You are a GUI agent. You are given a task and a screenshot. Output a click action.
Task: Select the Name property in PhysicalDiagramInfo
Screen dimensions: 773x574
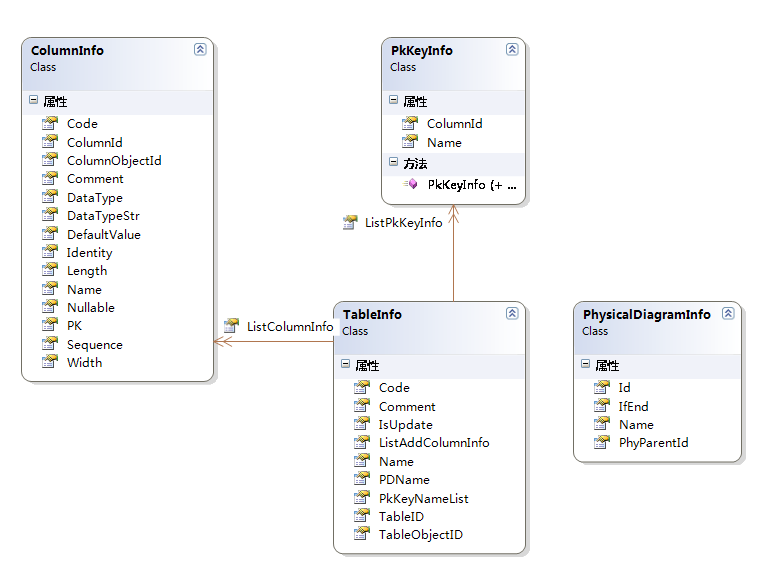tap(636, 425)
